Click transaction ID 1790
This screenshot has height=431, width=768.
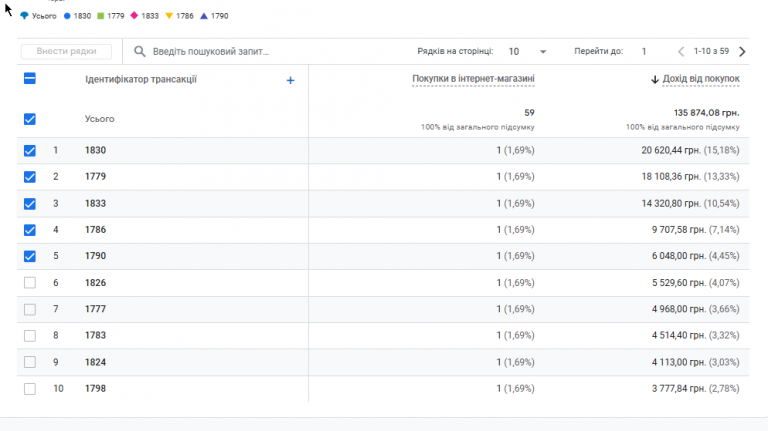pyautogui.click(x=96, y=256)
